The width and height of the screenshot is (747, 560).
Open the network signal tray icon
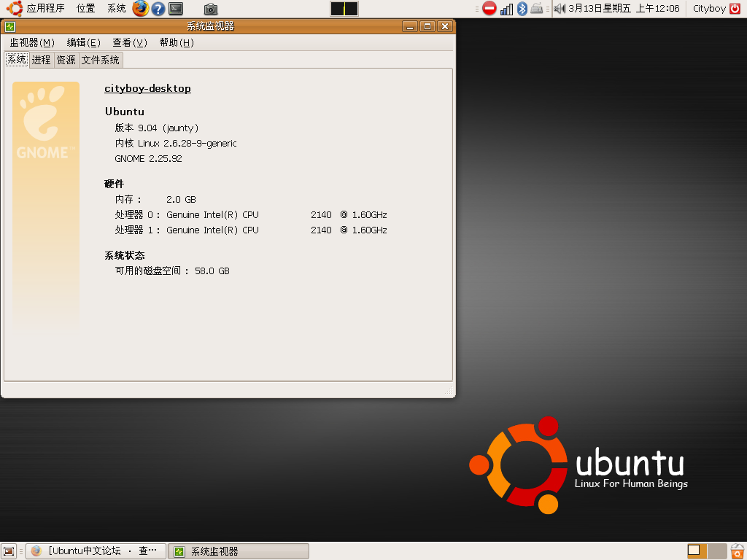point(506,9)
